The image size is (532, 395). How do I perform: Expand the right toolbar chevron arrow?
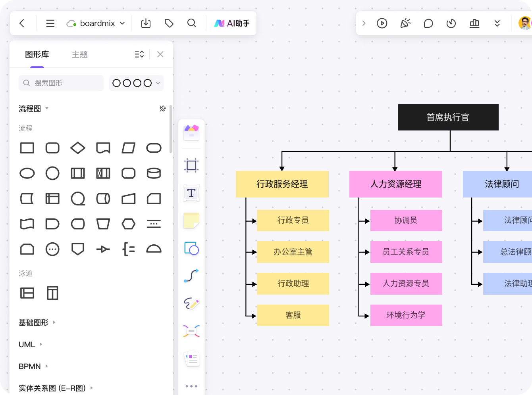point(364,23)
